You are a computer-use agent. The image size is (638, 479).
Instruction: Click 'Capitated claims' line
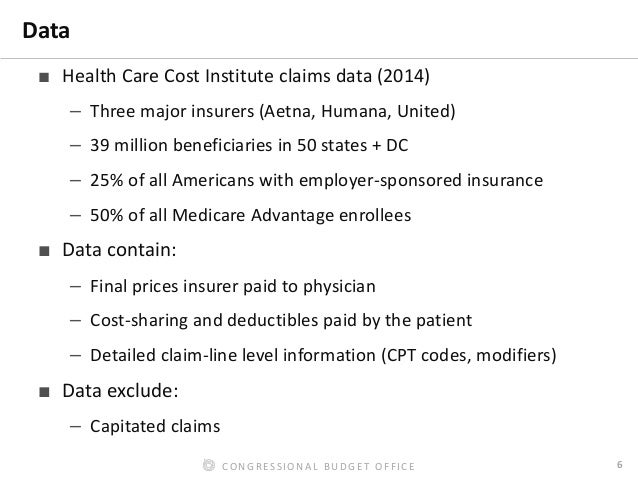(x=155, y=427)
